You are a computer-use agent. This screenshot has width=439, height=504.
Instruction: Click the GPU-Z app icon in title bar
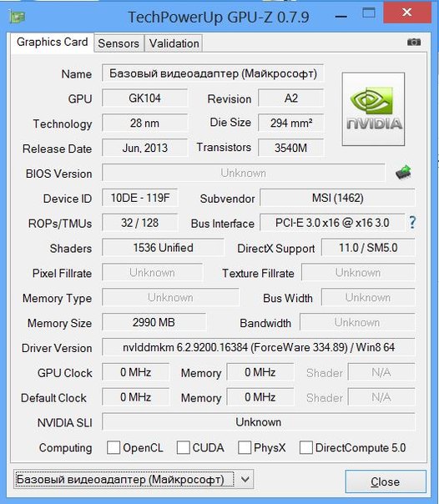(17, 17)
